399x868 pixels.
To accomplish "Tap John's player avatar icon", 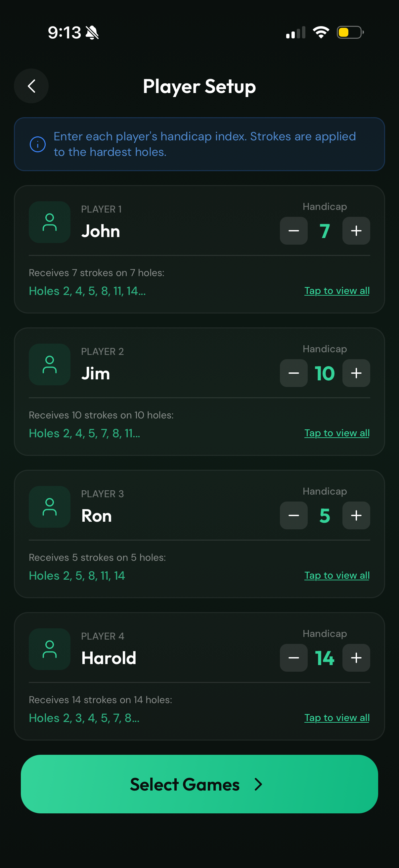I will pyautogui.click(x=50, y=222).
